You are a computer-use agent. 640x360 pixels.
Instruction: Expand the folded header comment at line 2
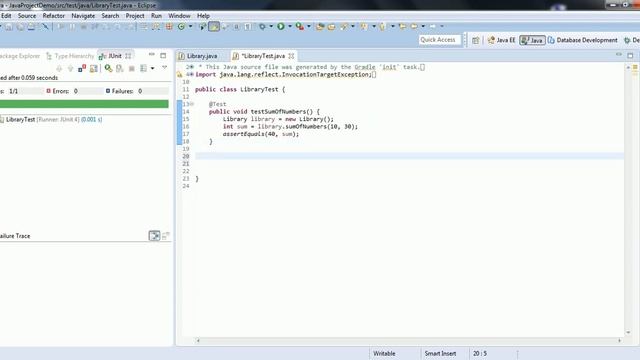coord(191,67)
